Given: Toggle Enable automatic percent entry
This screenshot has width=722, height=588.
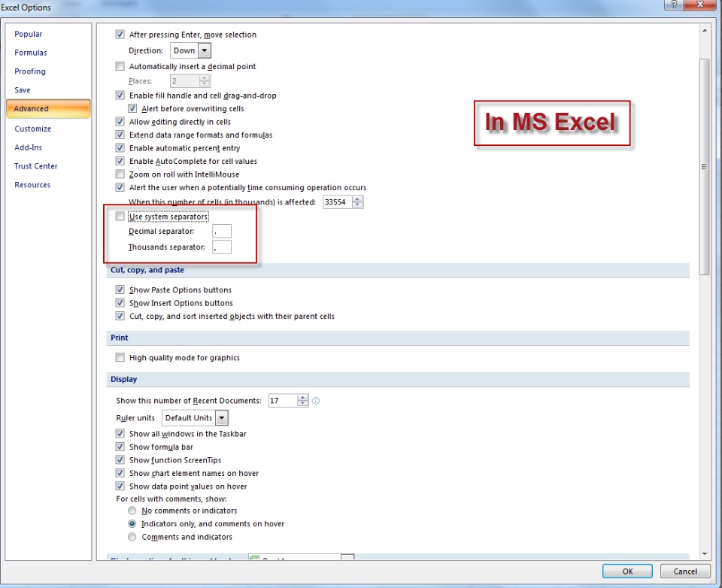Looking at the screenshot, I should click(120, 148).
